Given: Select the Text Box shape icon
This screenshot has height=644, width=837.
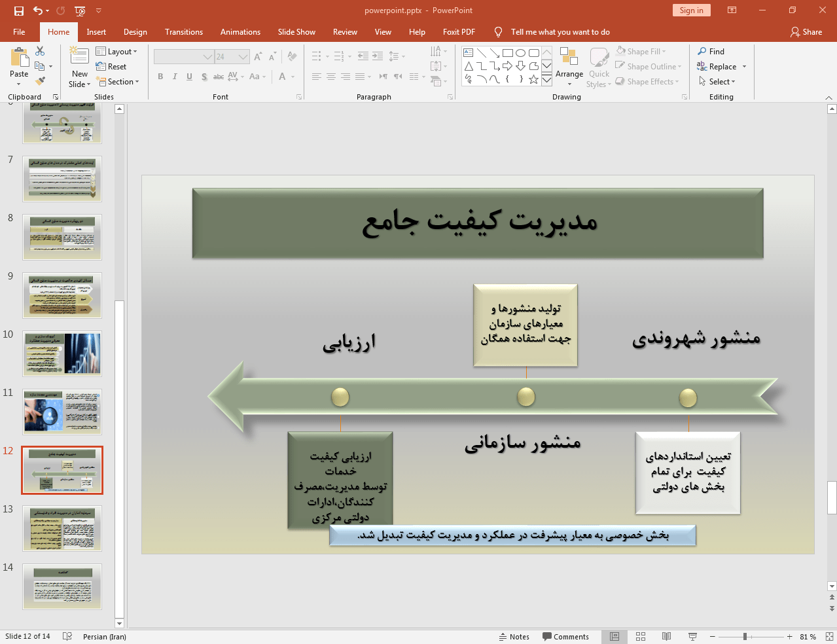Looking at the screenshot, I should [469, 53].
